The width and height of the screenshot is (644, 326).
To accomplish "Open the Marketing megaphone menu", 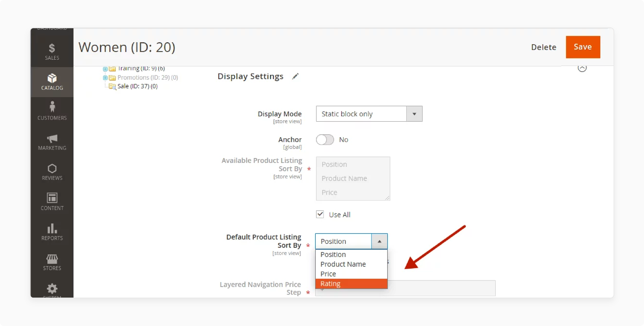I will pyautogui.click(x=52, y=142).
